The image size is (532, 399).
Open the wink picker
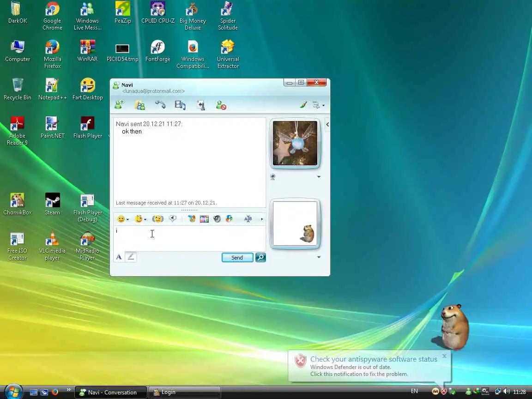pyautogui.click(x=140, y=219)
